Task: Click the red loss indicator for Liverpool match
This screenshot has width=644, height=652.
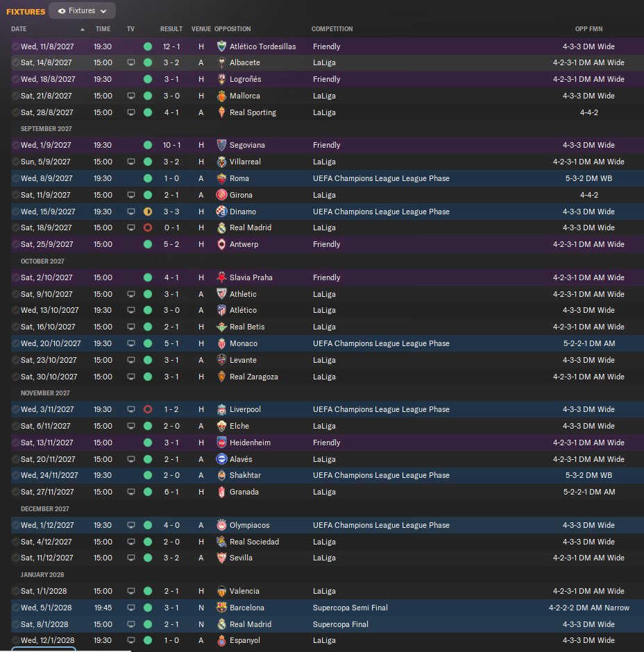Action: 148,409
